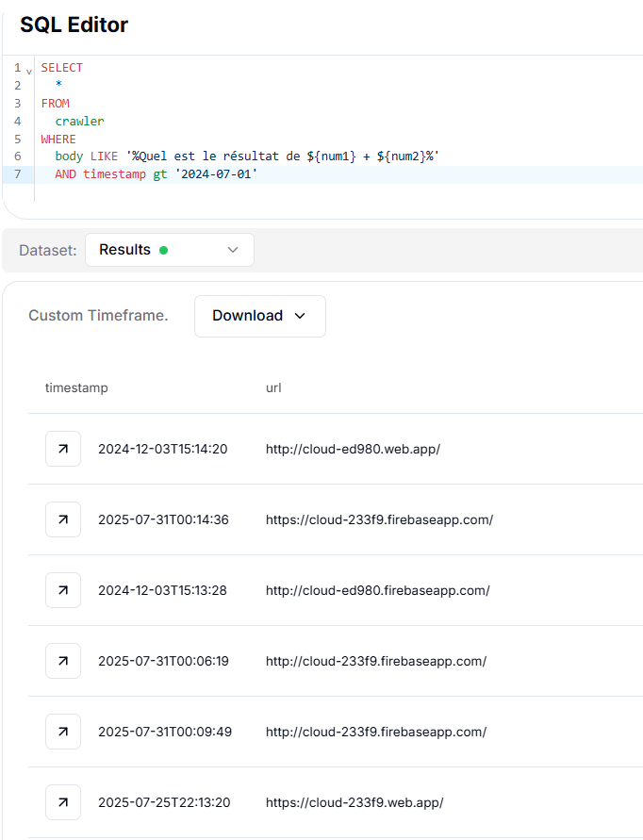643x840 pixels.
Task: Place cursor on the AND timestamp gt line
Action: (156, 174)
